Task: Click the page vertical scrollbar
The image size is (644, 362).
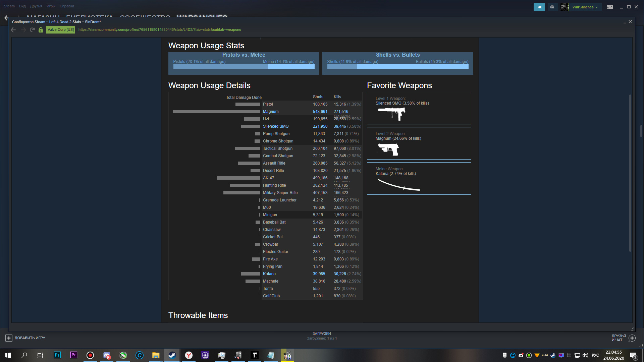Action: click(x=630, y=173)
